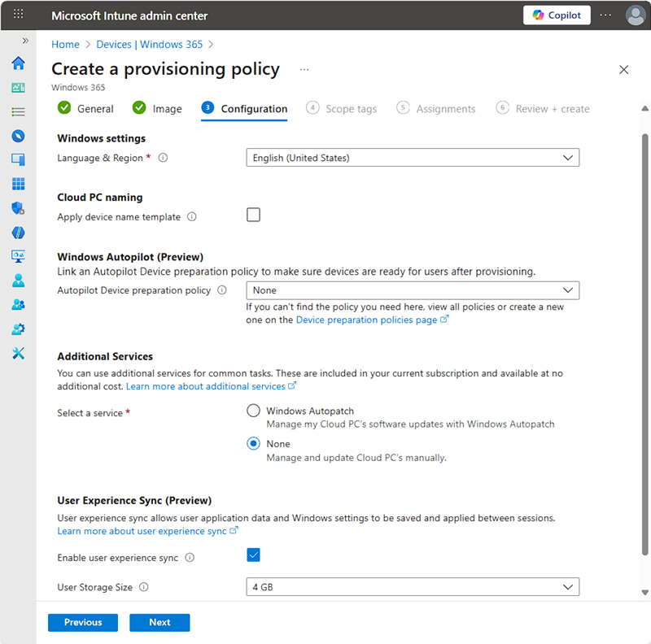Click the Next button
651x644 pixels.
(159, 622)
